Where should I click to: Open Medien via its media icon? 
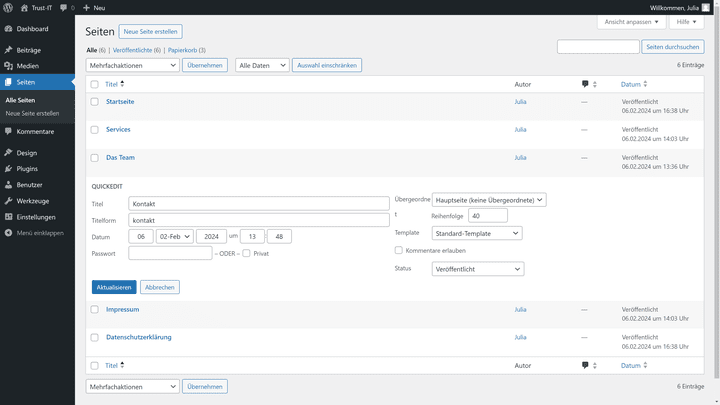(x=8, y=66)
